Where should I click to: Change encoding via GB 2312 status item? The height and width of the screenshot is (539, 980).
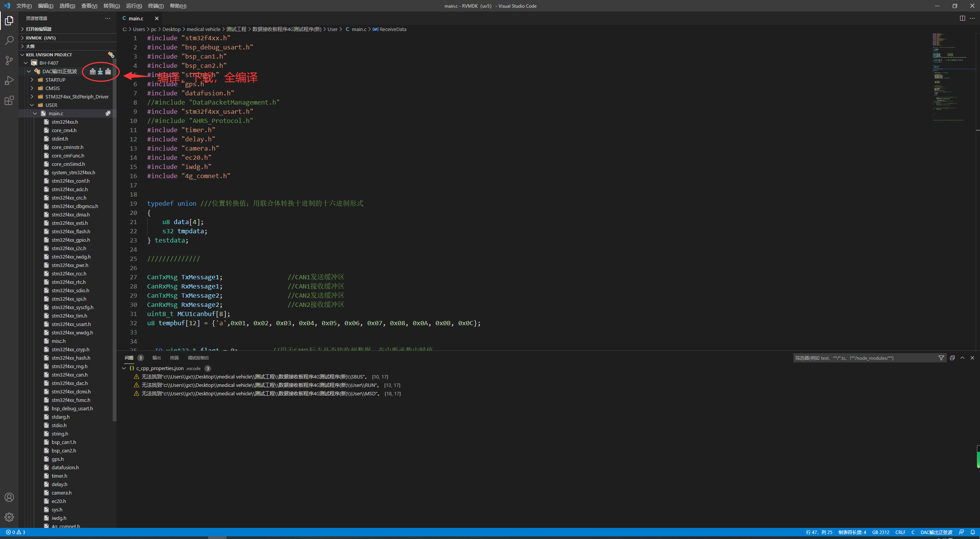click(x=880, y=532)
